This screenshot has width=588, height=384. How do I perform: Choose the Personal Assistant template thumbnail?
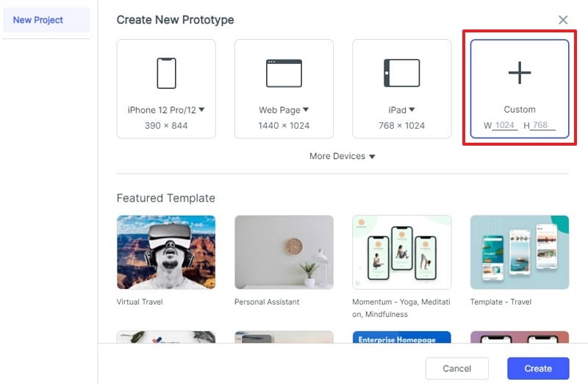(284, 252)
